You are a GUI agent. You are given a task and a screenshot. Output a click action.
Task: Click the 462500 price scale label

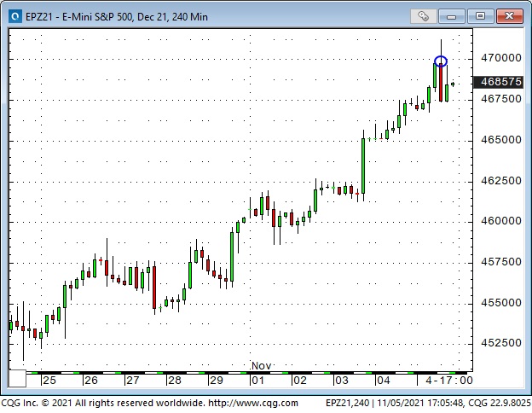pyautogui.click(x=501, y=180)
